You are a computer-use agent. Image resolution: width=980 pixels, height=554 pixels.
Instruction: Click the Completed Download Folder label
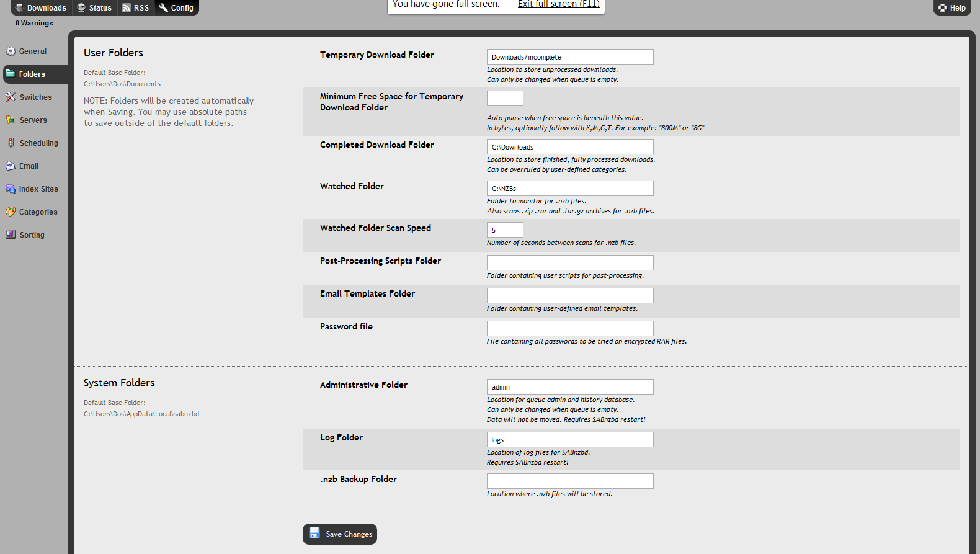(x=377, y=145)
